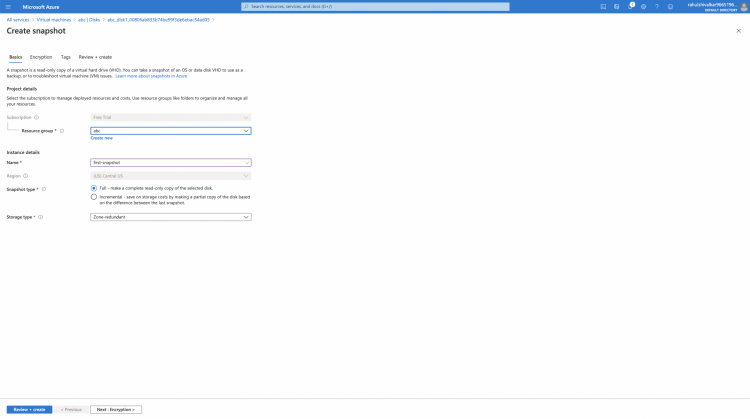Switch to the Encryption tab
This screenshot has width=750, height=419.
coord(41,57)
